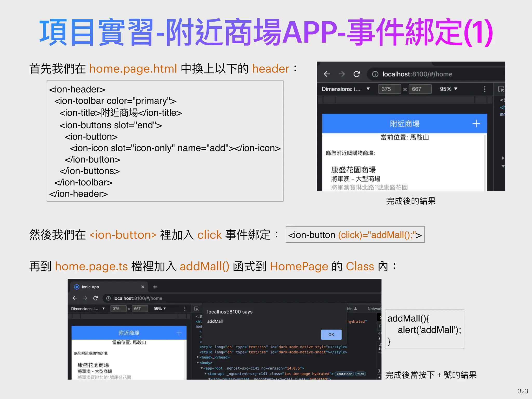Click the <ion-icon slot="icon-only"> code line
532x399 pixels.
click(175, 148)
